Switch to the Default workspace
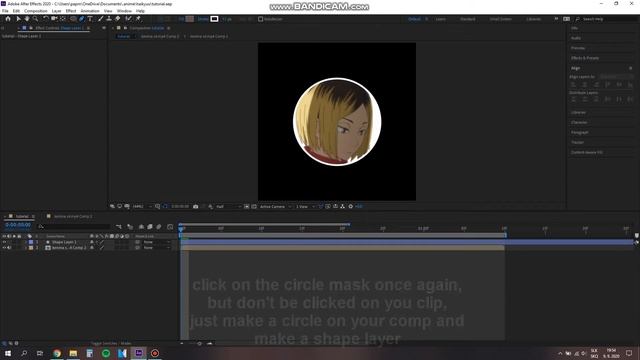The width and height of the screenshot is (640, 360). coord(414,19)
